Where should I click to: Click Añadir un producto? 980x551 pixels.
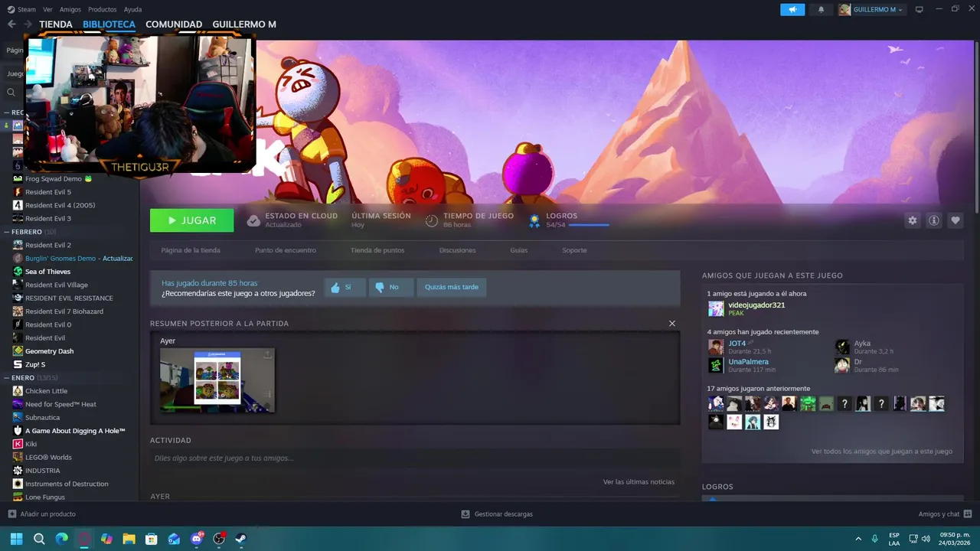point(42,514)
